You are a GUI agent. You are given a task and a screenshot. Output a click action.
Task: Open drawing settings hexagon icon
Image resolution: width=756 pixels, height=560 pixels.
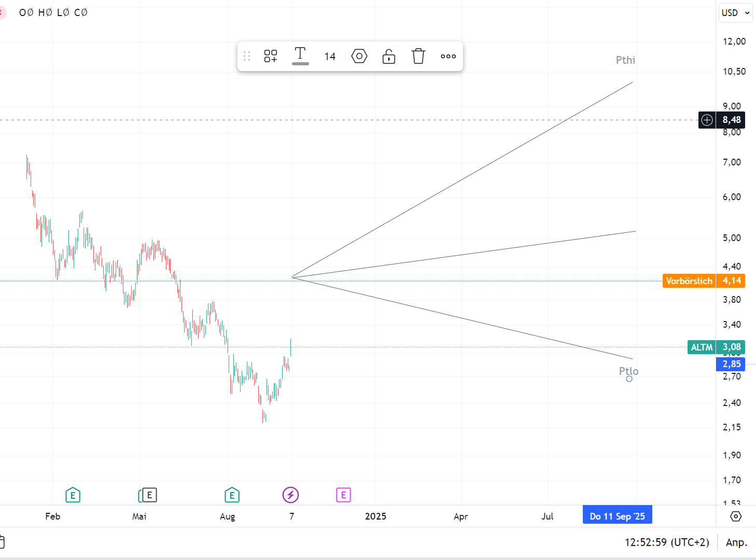tap(359, 56)
